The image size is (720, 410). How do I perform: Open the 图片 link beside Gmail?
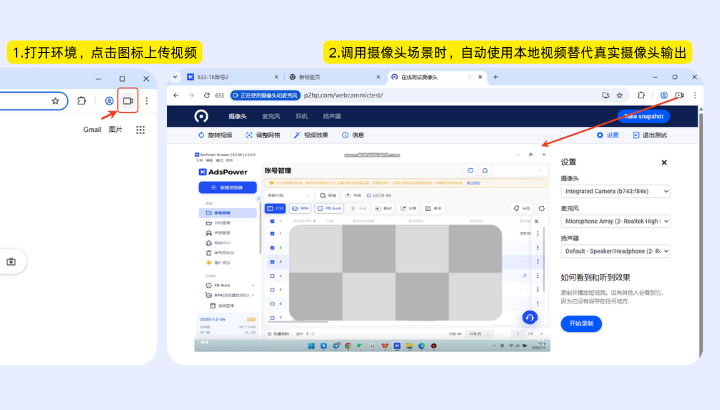[x=115, y=130]
